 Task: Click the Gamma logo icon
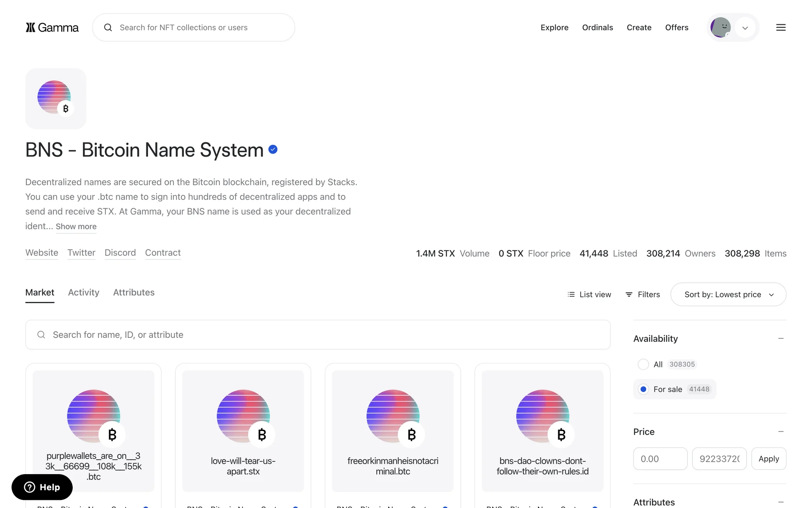pyautogui.click(x=30, y=28)
